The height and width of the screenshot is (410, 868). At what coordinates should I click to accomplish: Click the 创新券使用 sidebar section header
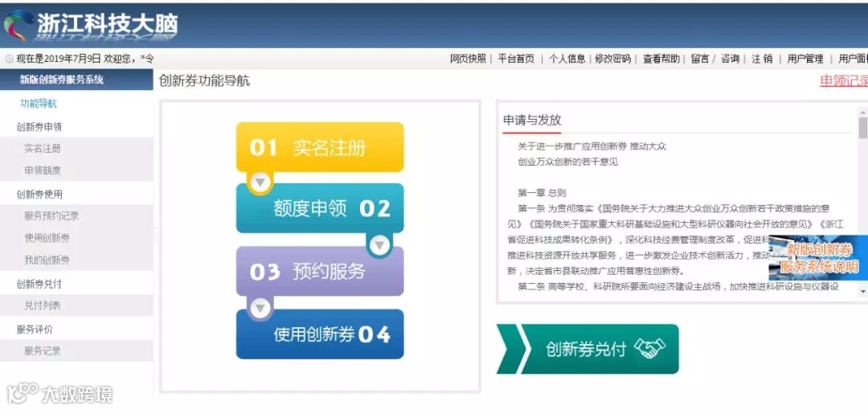point(39,195)
